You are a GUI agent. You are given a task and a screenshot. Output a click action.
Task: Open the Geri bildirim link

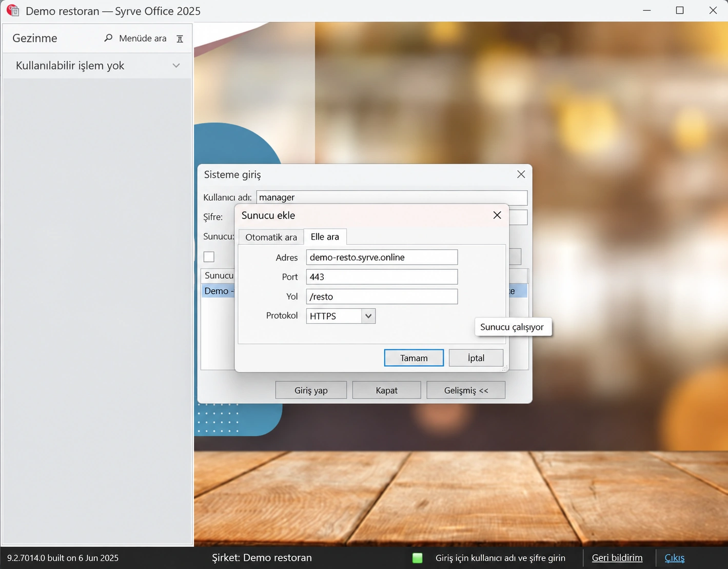click(617, 558)
